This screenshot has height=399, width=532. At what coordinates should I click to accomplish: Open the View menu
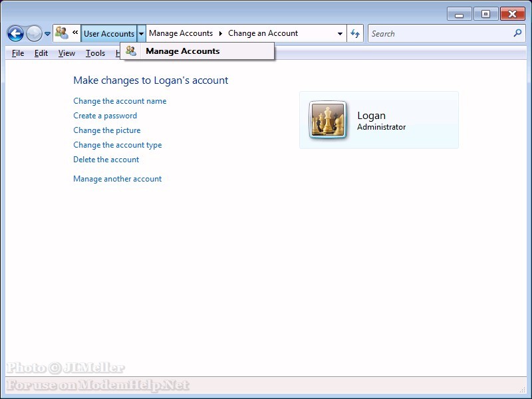pos(66,53)
